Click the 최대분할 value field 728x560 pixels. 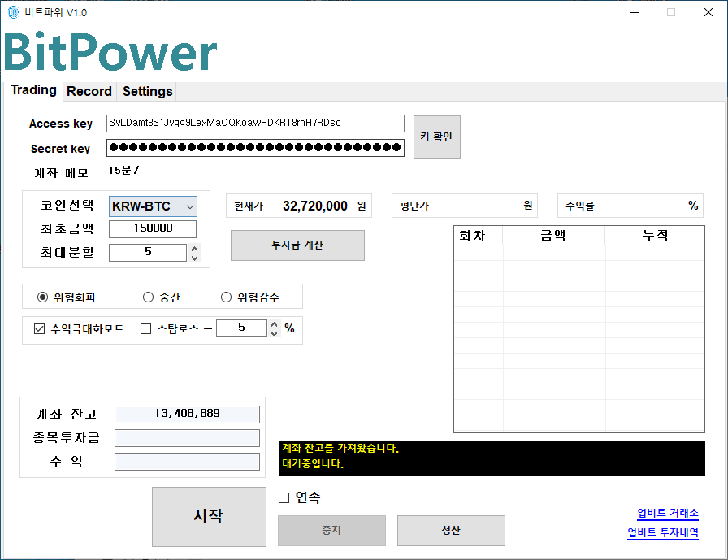coord(148,252)
